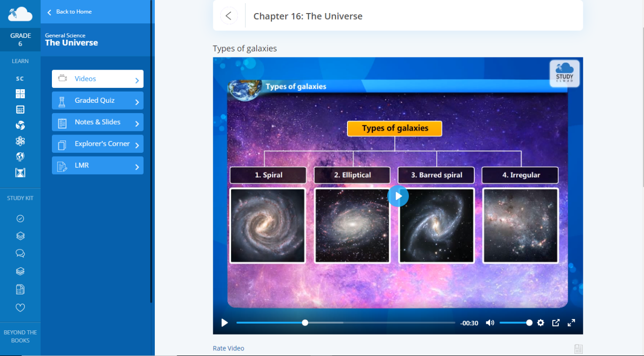Click the checkmark circle Study Kit icon
Viewport: 644px width, 356px height.
(x=20, y=219)
